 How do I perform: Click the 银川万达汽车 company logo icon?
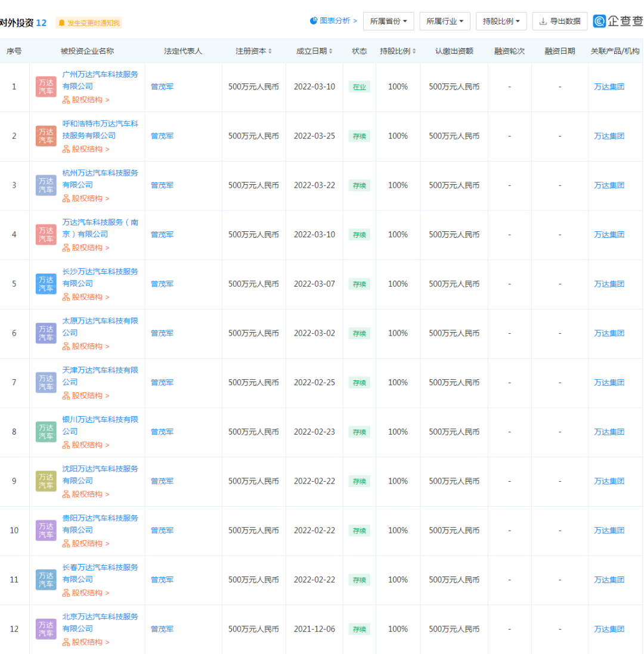46,431
